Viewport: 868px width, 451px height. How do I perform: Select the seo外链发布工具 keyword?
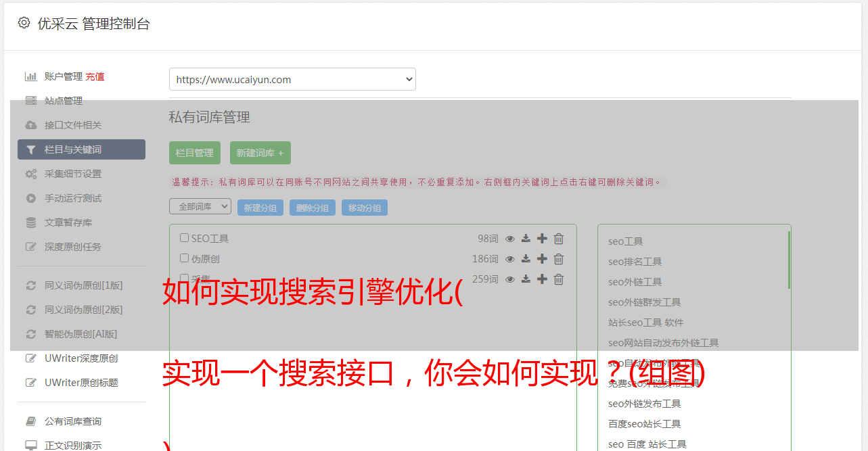(x=645, y=404)
